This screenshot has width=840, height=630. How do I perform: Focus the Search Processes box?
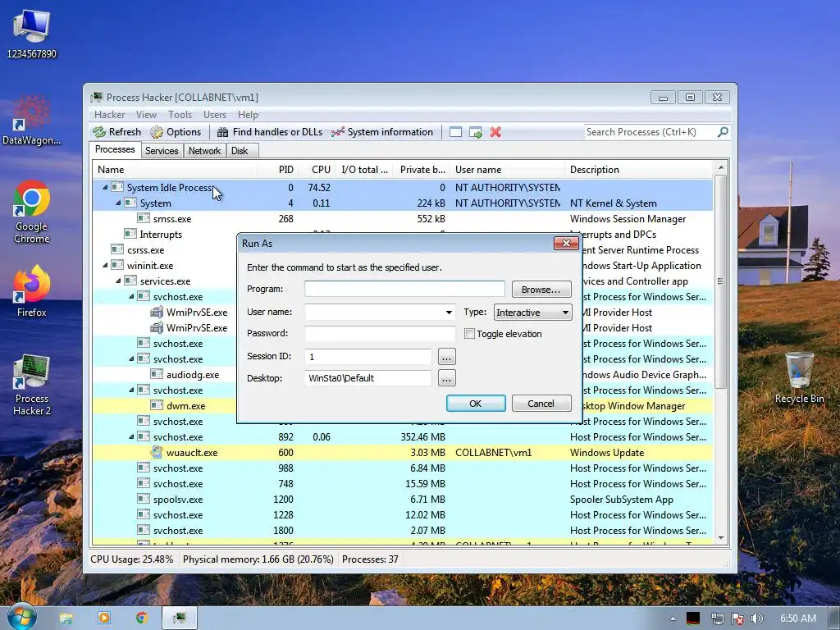651,132
